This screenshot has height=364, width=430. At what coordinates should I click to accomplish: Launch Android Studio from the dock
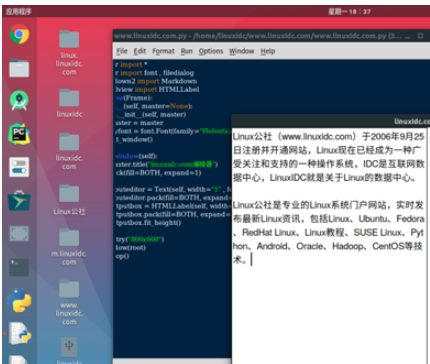19,101
